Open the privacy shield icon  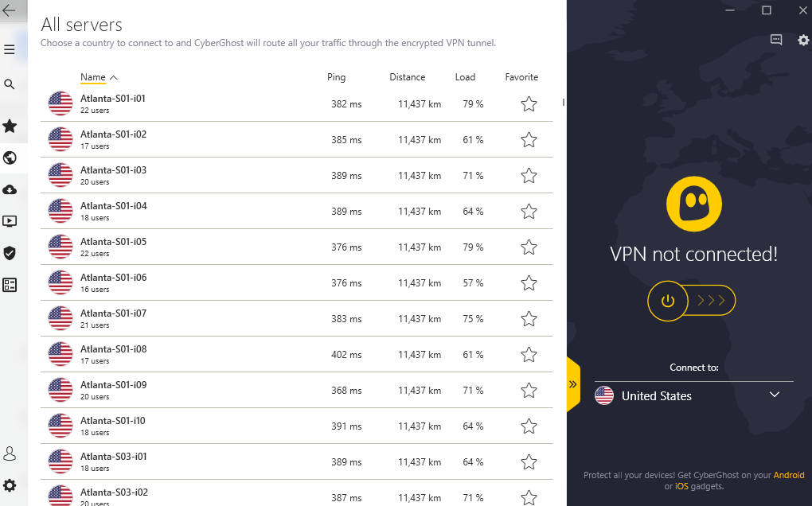tap(10, 253)
